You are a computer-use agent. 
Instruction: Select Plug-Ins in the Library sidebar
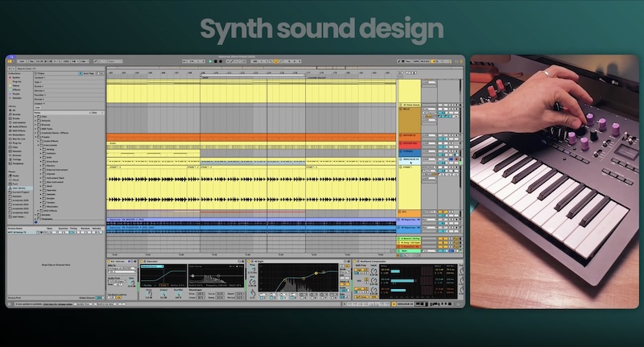15,143
